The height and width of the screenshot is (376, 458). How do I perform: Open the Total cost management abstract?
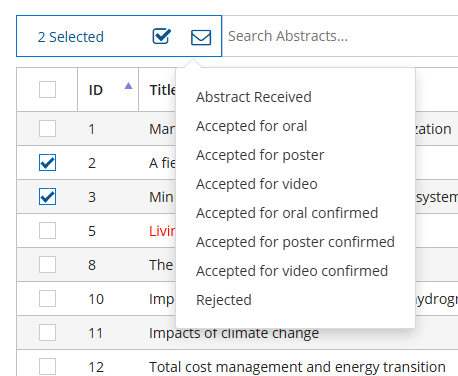(x=297, y=367)
